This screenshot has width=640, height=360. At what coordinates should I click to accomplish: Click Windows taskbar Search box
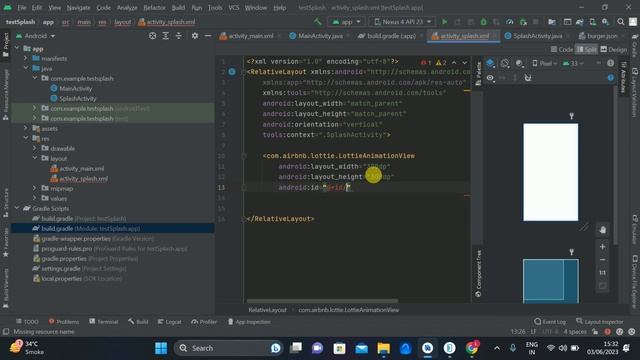coord(229,348)
